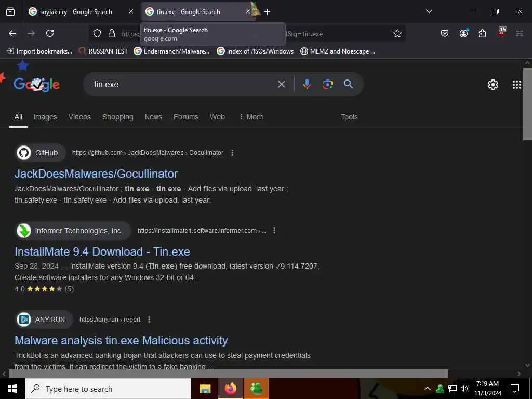This screenshot has height=399, width=532.
Task: Click the ANY.RUN source chip
Action: (44, 320)
